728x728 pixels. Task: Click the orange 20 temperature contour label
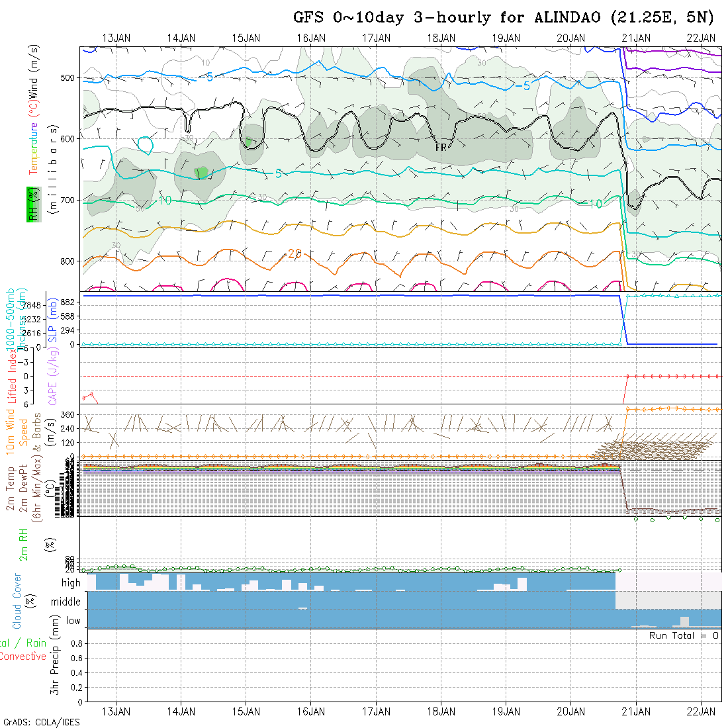coord(295,254)
